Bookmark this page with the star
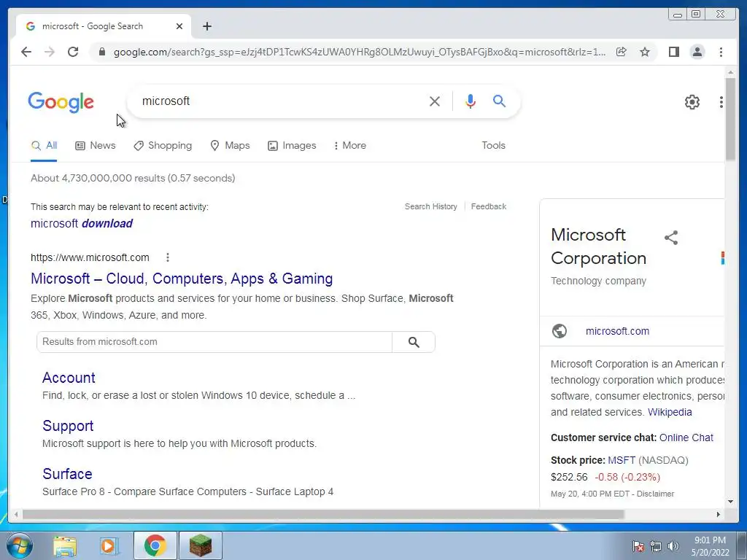Viewport: 747px width, 560px height. pos(645,52)
